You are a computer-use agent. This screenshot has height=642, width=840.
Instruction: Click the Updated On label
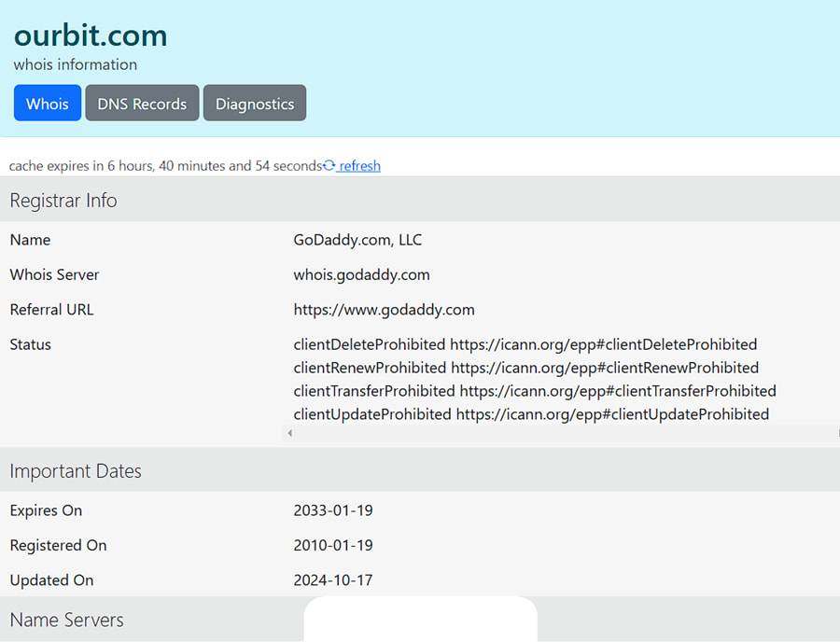click(x=51, y=579)
